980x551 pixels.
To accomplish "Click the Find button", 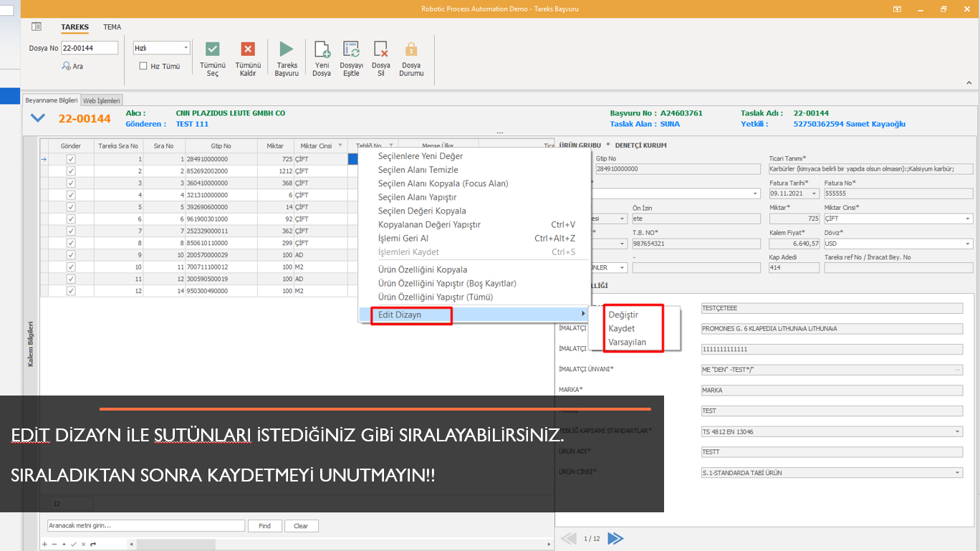I will (265, 526).
